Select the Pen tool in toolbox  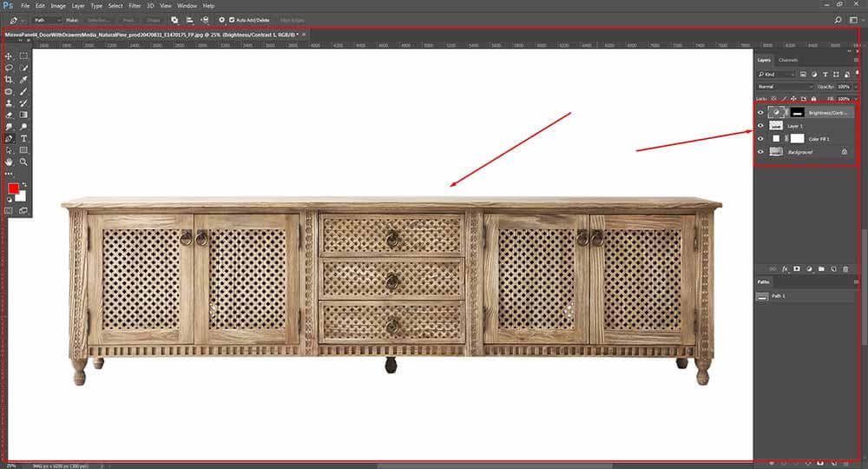(9, 138)
